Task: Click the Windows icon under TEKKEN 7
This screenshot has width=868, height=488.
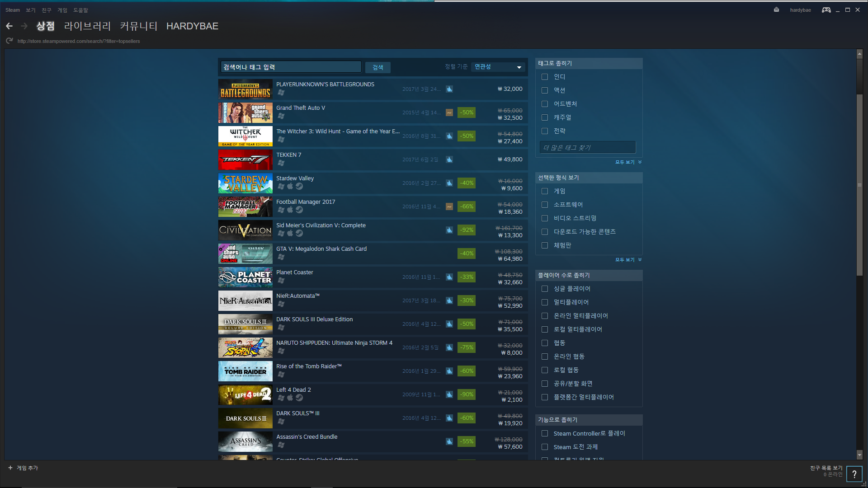Action: (x=281, y=163)
